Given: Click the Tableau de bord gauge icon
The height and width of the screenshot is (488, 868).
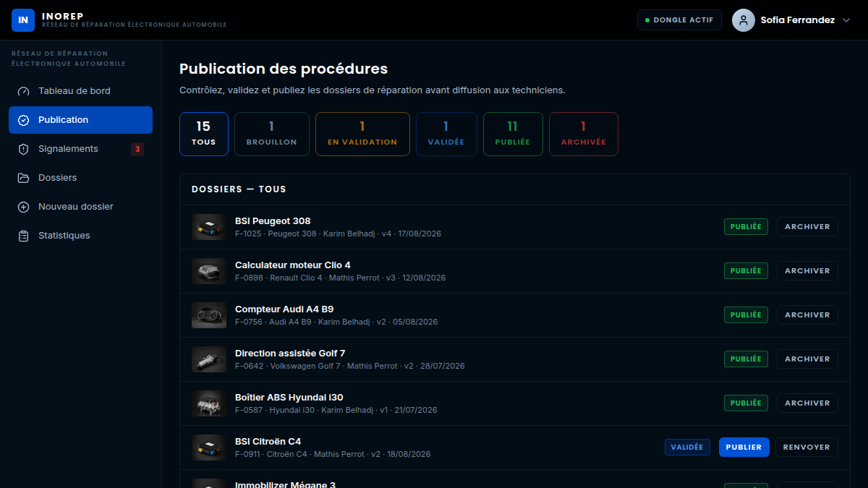Looking at the screenshot, I should click(23, 91).
